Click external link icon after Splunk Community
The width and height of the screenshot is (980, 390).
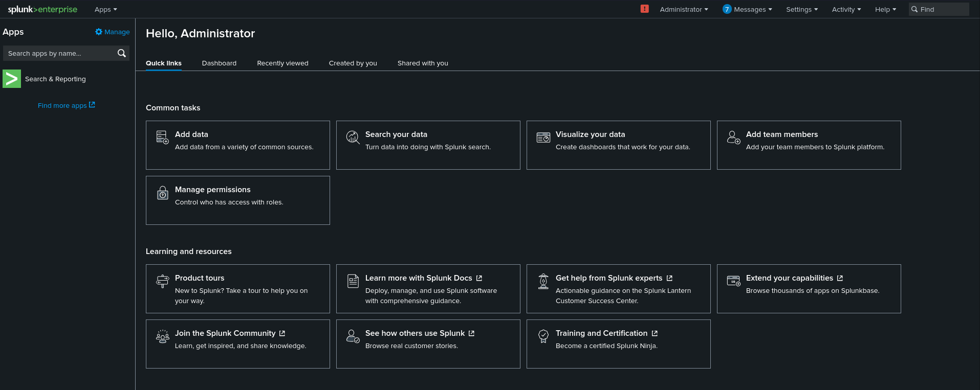[282, 333]
